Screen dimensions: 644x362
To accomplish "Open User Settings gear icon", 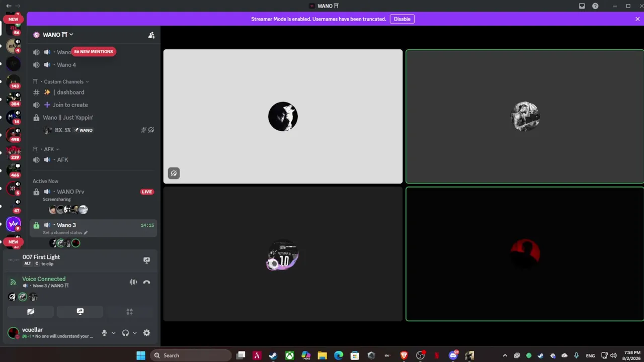I will pos(146,333).
